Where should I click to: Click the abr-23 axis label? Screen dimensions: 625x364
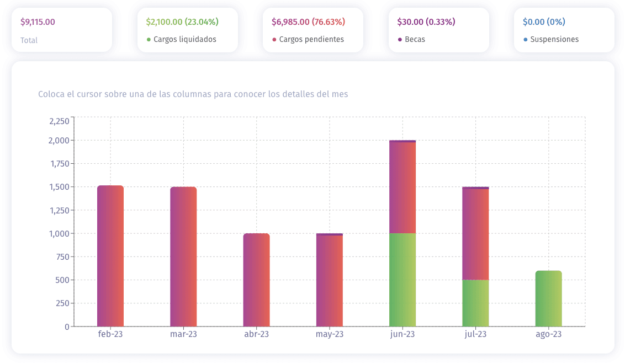[x=256, y=334]
